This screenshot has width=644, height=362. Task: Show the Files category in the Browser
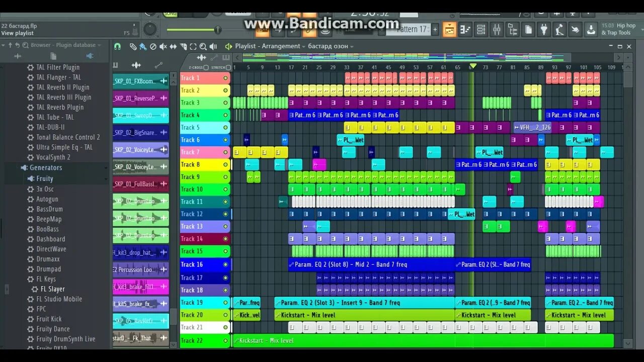click(x=54, y=56)
